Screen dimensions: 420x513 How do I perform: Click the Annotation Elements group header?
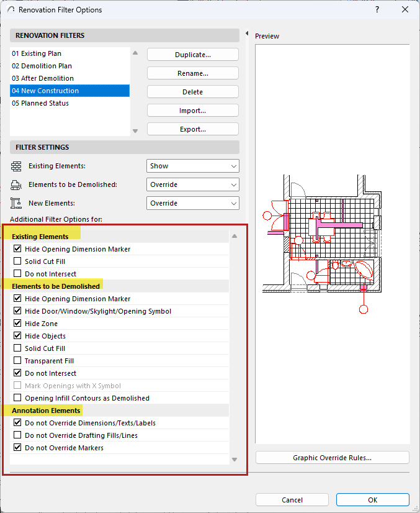coord(119,411)
